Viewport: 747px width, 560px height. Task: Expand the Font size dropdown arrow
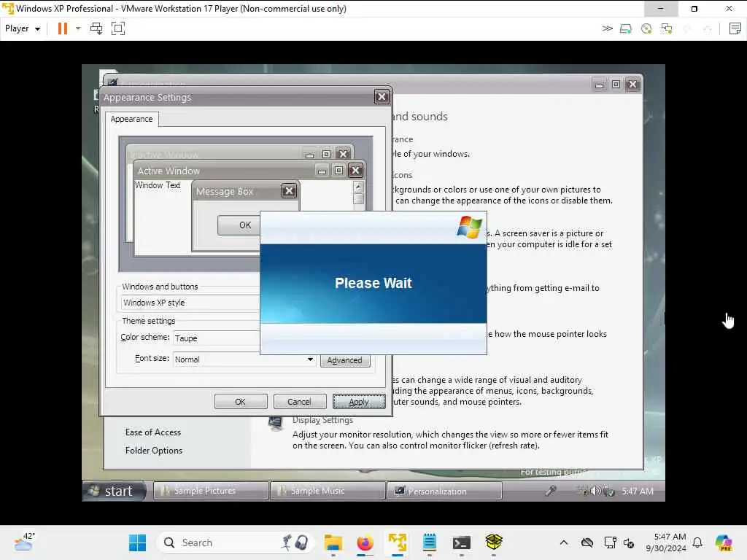tap(310, 359)
